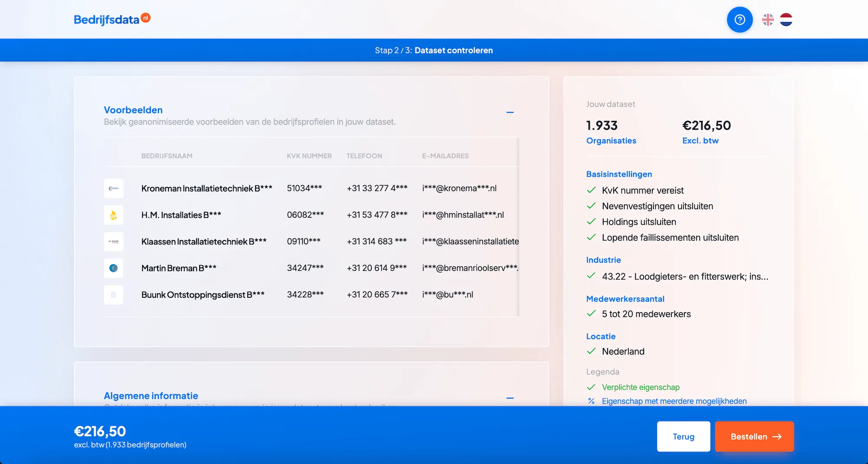The height and width of the screenshot is (464, 868).
Task: Collapse the Voorbeelden section
Action: (510, 112)
